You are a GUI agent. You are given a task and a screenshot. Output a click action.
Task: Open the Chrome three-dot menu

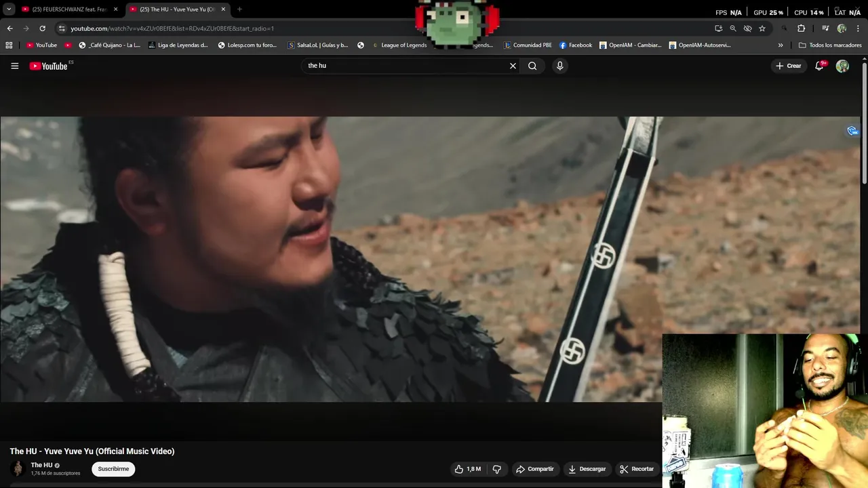(x=857, y=28)
